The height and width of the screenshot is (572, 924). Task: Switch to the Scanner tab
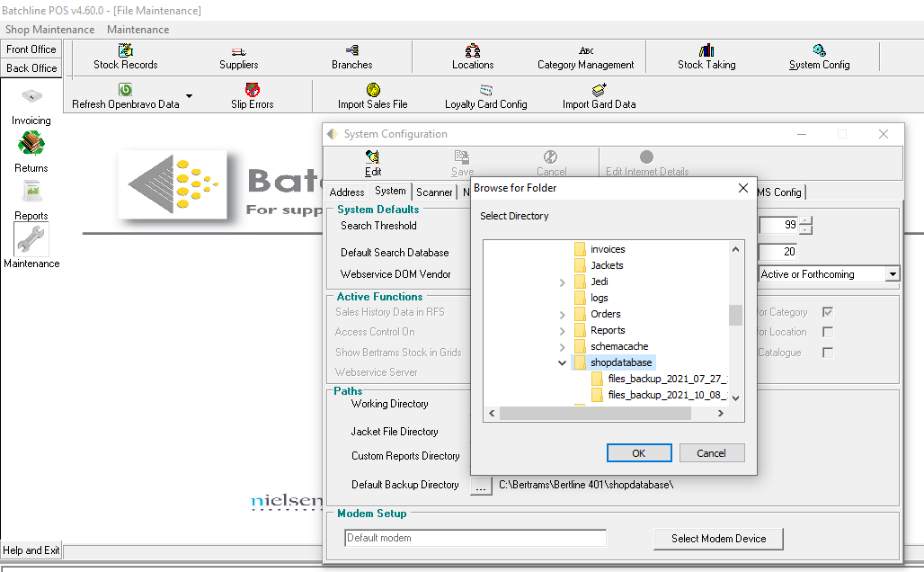tap(434, 192)
